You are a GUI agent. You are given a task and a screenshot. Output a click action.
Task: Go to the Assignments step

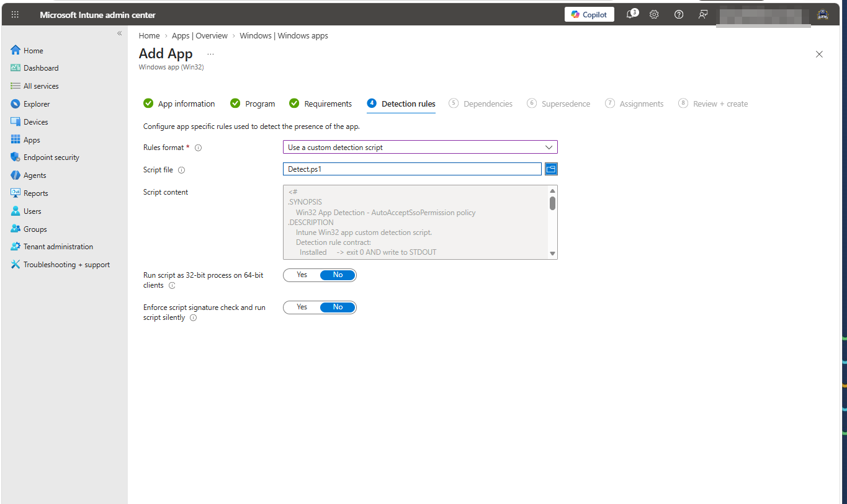[x=634, y=104]
